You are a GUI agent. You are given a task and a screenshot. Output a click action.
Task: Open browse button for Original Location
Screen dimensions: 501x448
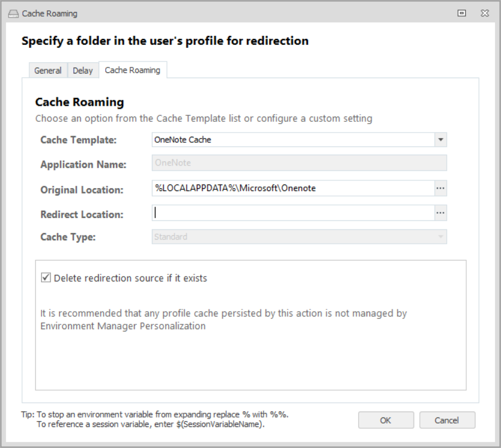pos(441,188)
